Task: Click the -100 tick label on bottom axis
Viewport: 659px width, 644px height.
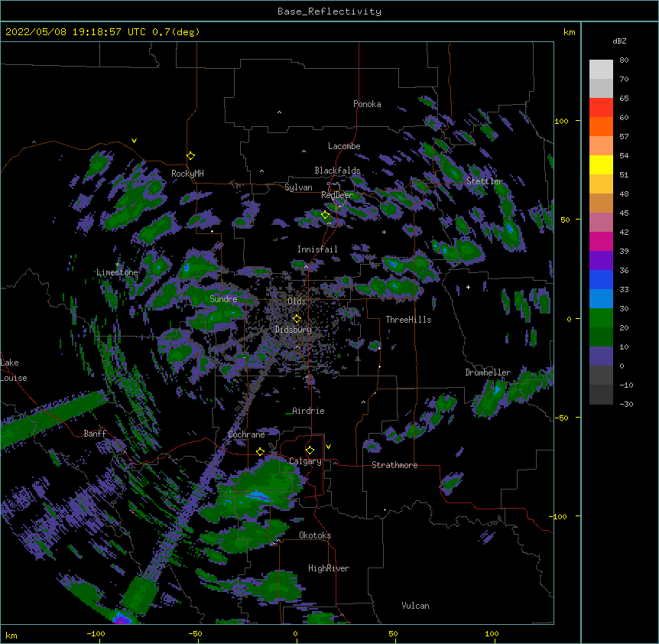Action: tap(96, 633)
